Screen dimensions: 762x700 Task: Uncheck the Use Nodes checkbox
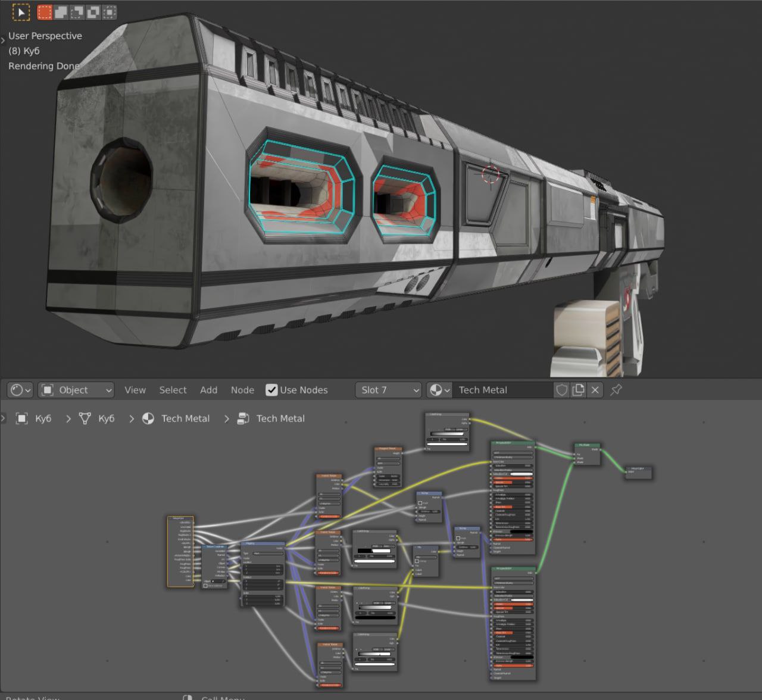point(271,390)
